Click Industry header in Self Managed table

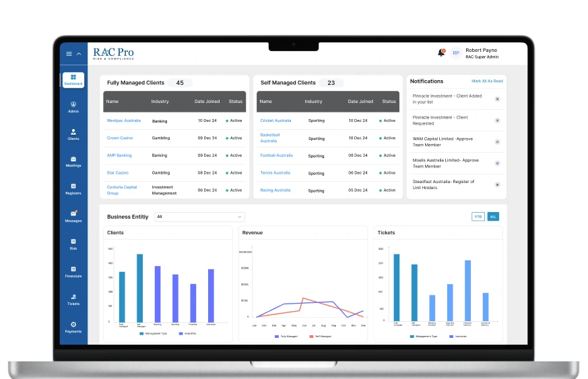[313, 101]
